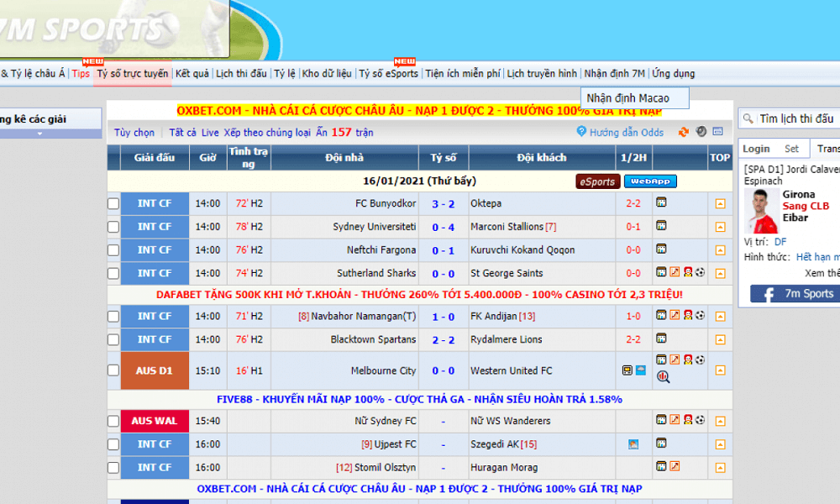Image resolution: width=840 pixels, height=504 pixels.
Task: Open the Tips menu item
Action: tap(81, 73)
